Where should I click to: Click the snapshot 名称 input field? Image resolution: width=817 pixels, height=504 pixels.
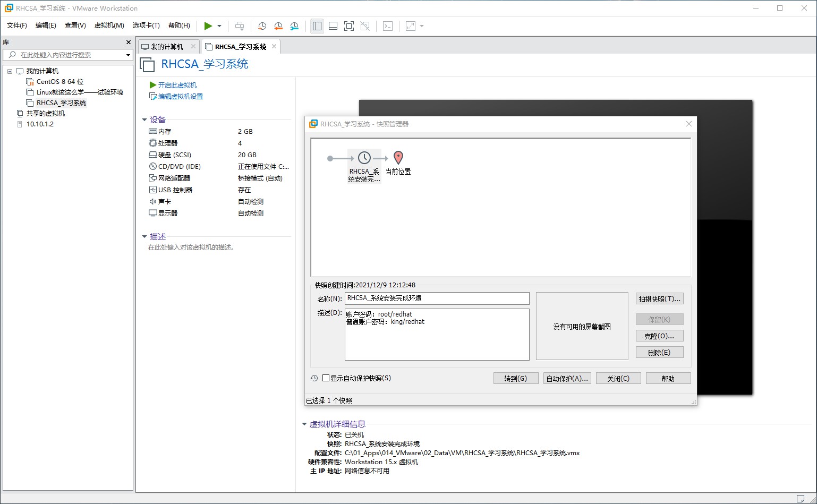[437, 298]
